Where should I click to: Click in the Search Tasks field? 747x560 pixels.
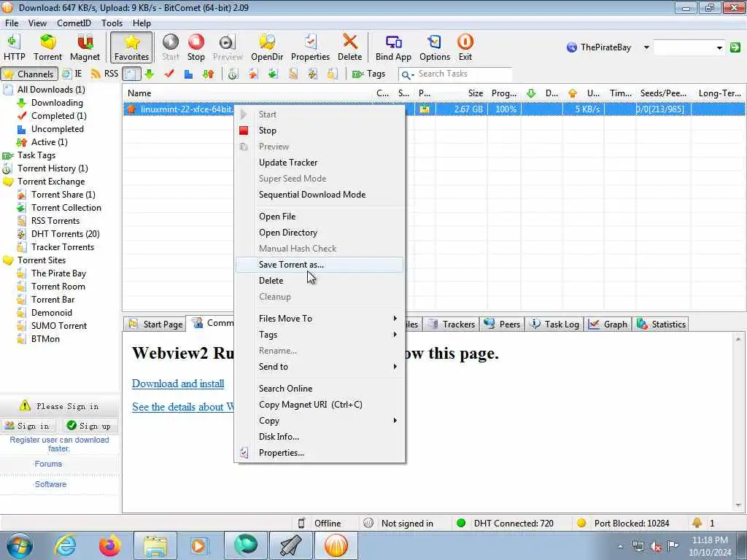click(x=463, y=74)
